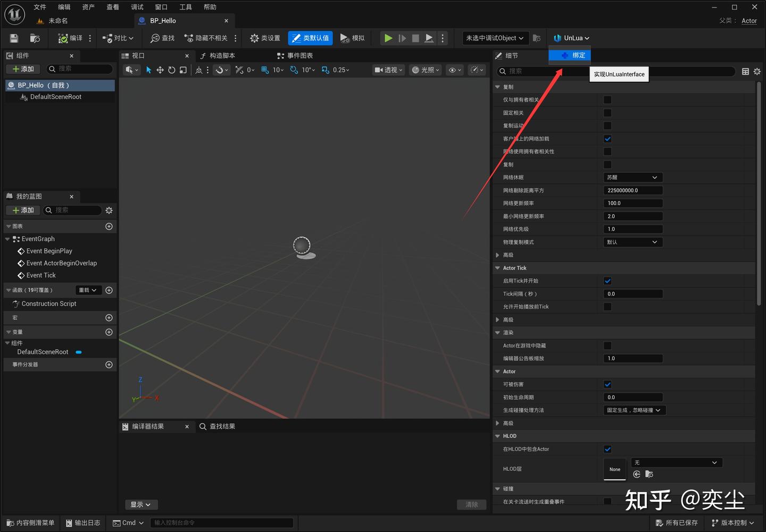Select the viewport selection arrow tool
766x532 pixels.
click(148, 70)
